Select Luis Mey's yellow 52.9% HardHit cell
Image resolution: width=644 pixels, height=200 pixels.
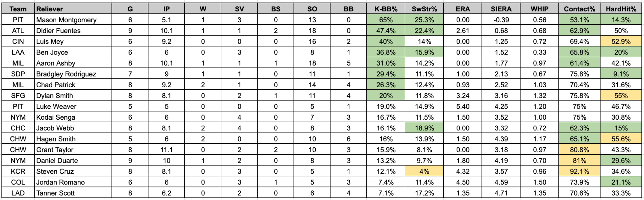click(621, 42)
